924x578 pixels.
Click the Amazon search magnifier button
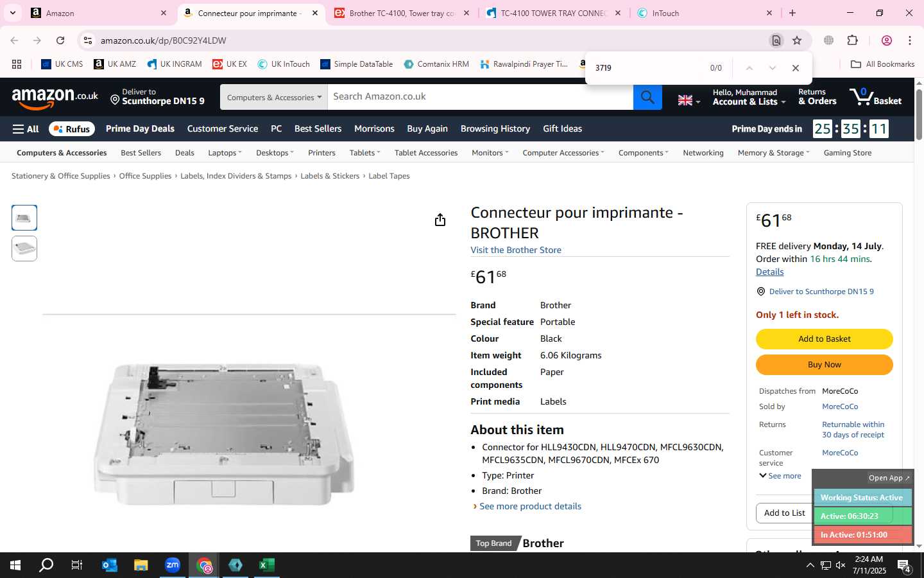[647, 97]
